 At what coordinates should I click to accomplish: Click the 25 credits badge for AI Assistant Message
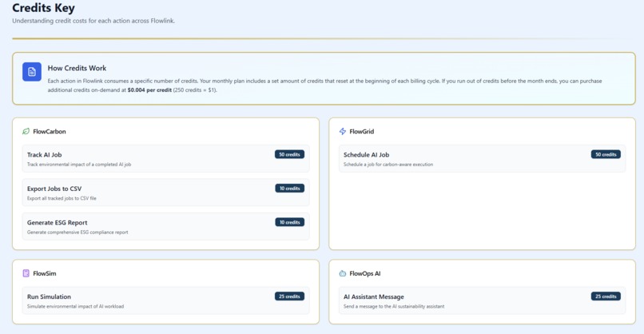(606, 296)
